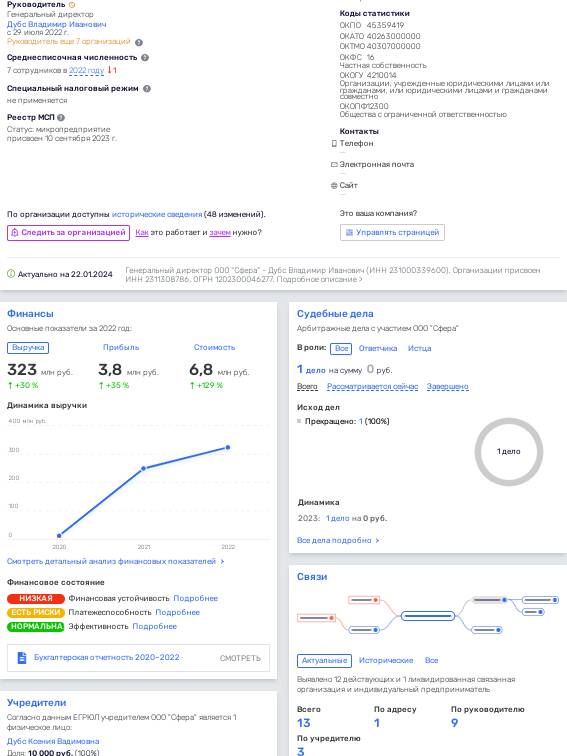This screenshot has height=756, width=567.
Task: Select the Завершено cases filter
Action: 447,387
